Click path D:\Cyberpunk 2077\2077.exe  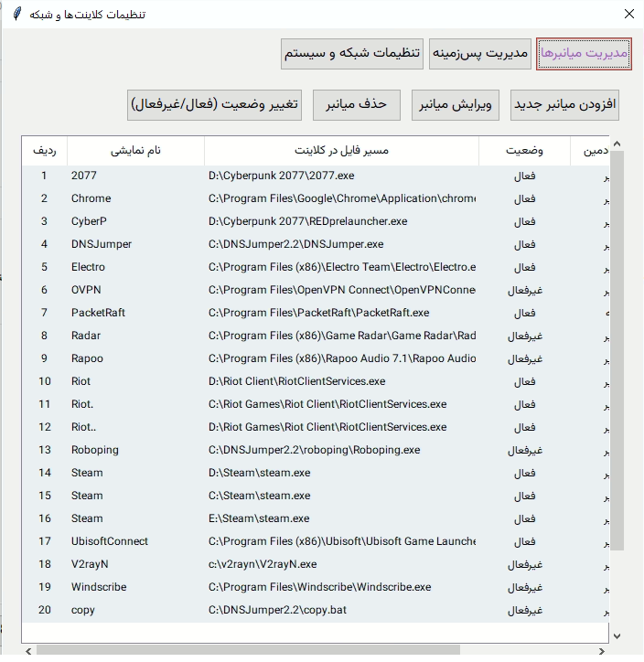[x=281, y=176]
